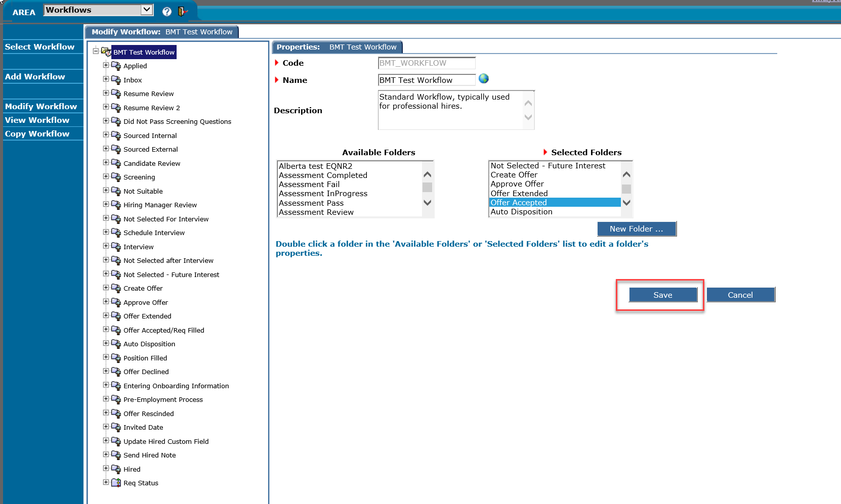
Task: Click the folder icon beside "Hired"
Action: tap(116, 469)
